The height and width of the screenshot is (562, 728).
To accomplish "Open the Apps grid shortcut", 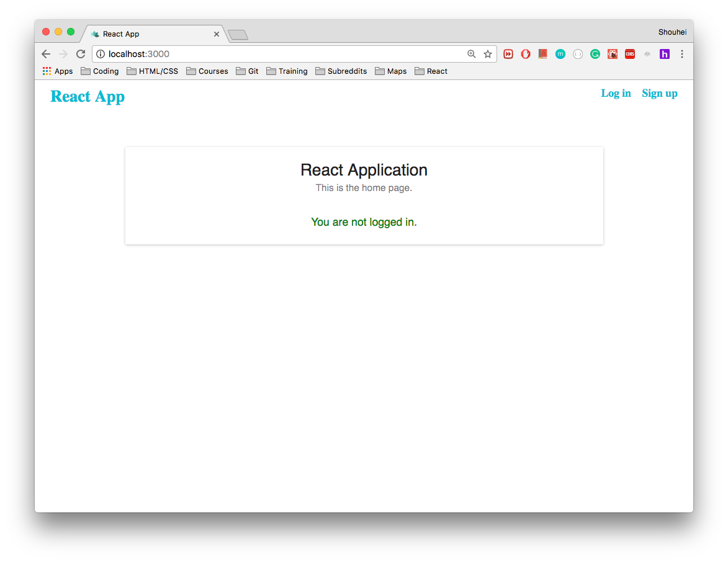I will point(58,71).
